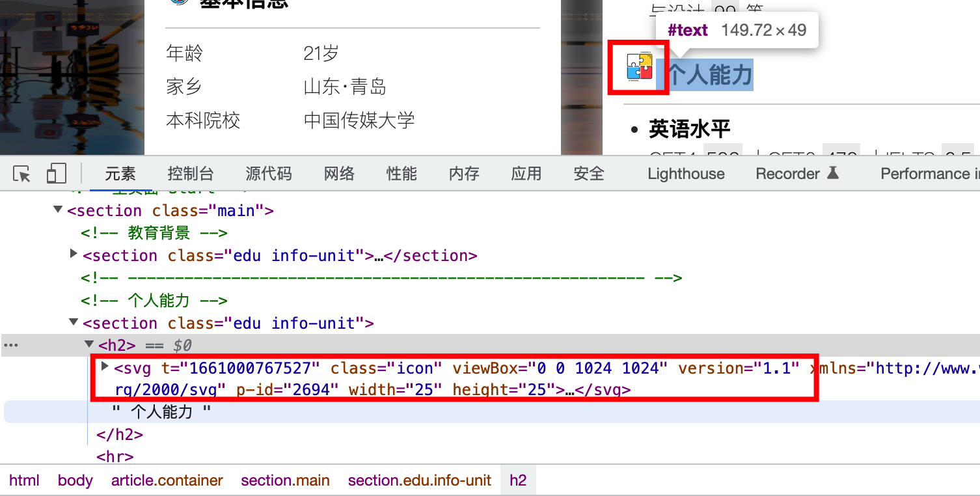This screenshot has width=980, height=496.
Task: Click the dashed-line comment row
Action: (x=381, y=278)
